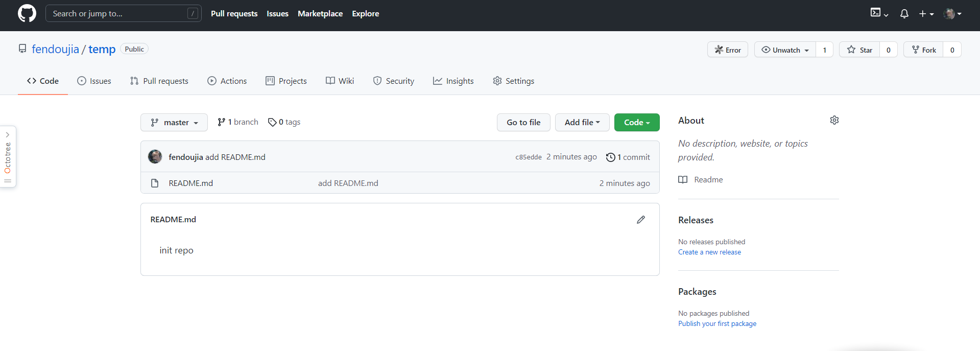980x351 pixels.
Task: Switch to the Security tab
Action: (x=393, y=81)
